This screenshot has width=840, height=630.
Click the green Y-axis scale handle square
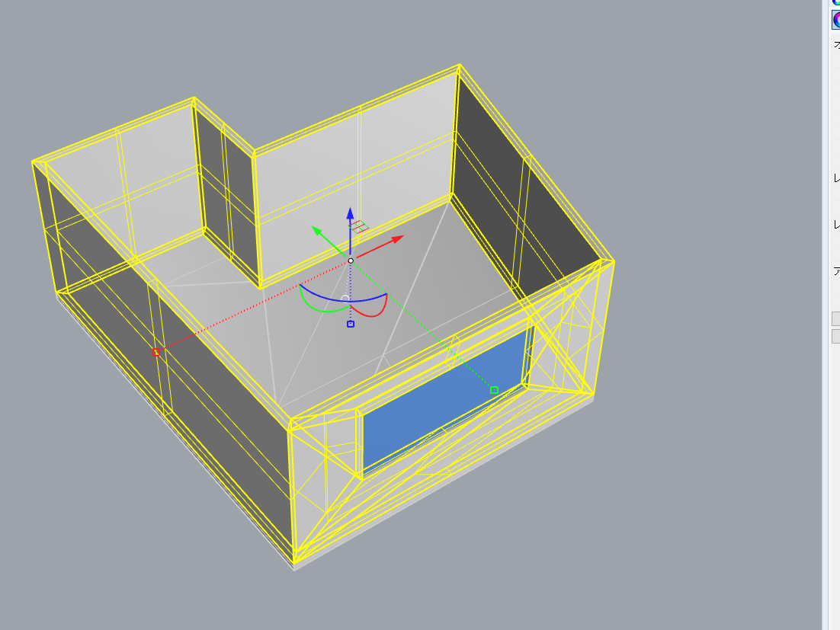494,390
